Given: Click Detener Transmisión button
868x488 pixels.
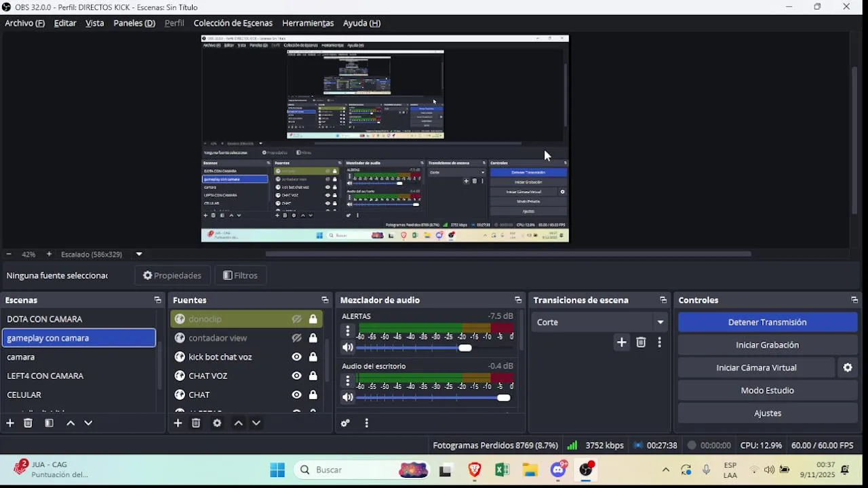Looking at the screenshot, I should [768, 322].
